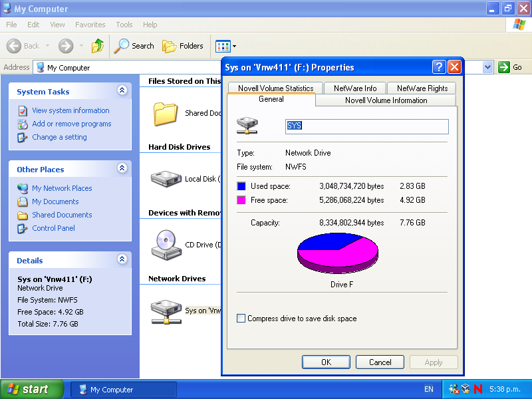Click the My Network Places icon
This screenshot has width=532, height=399.
[x=23, y=188]
